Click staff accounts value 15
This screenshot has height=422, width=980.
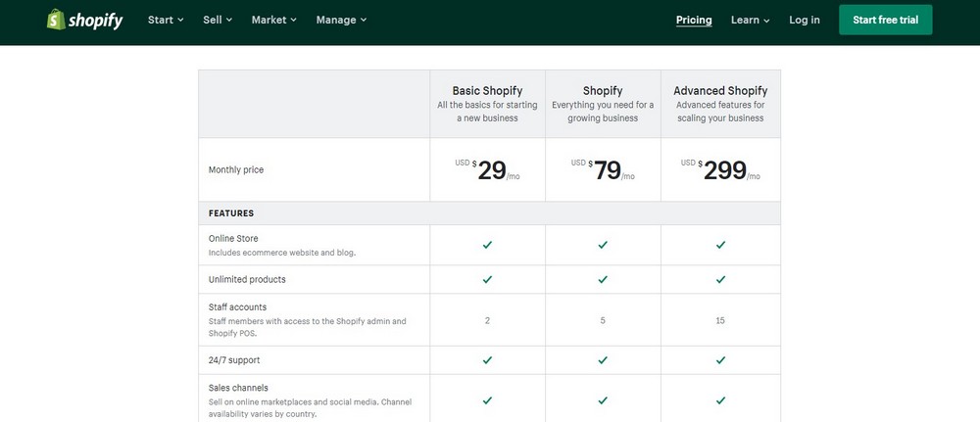click(720, 320)
